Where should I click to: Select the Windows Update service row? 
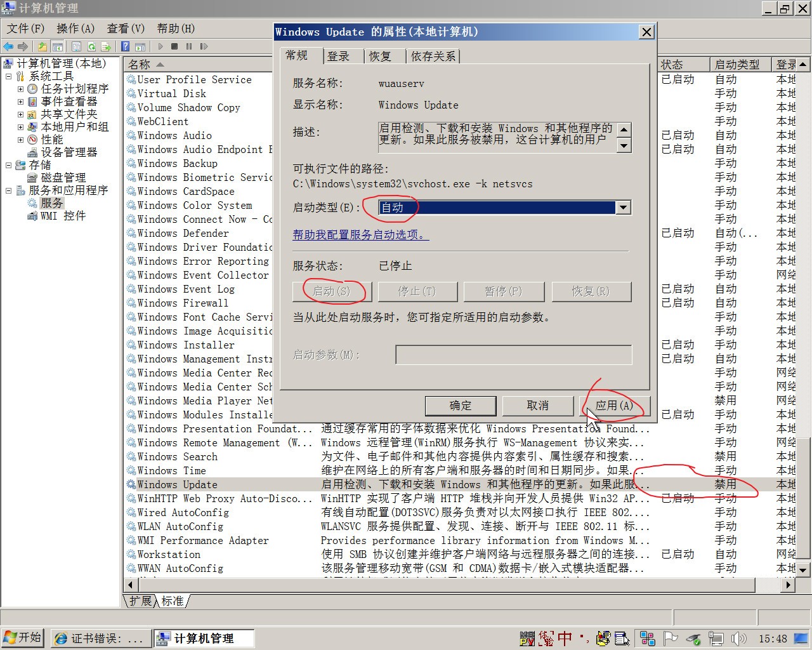[460, 484]
